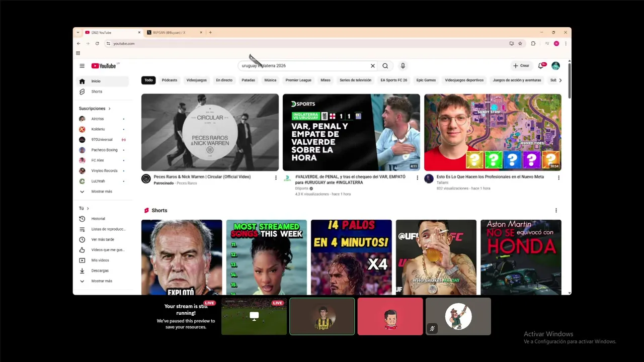Select the Series de televisión chip
The image size is (644, 362).
coord(355,80)
